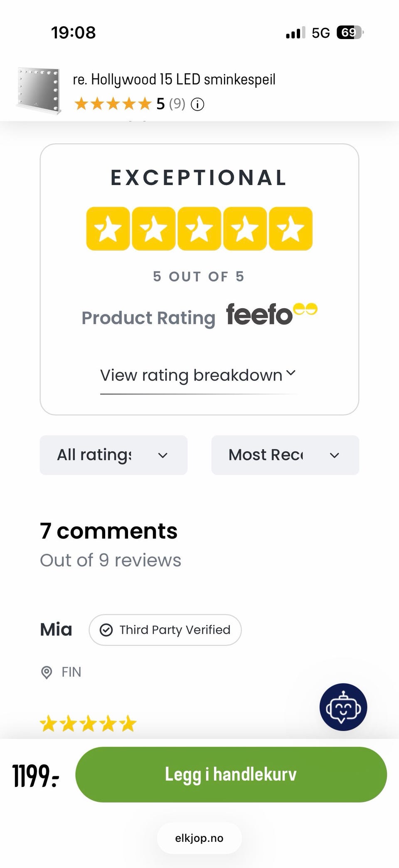The width and height of the screenshot is (399, 868).
Task: Tap the 7 comments heading
Action: coord(109,531)
